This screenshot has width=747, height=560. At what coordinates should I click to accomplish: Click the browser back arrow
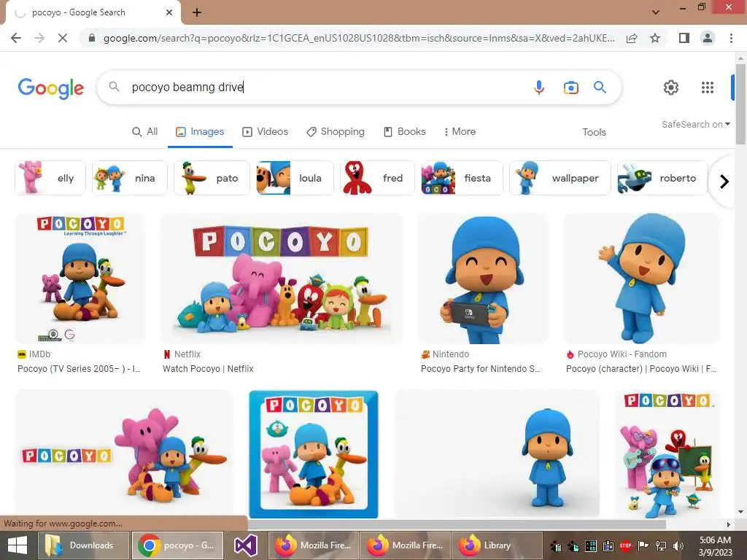(16, 38)
